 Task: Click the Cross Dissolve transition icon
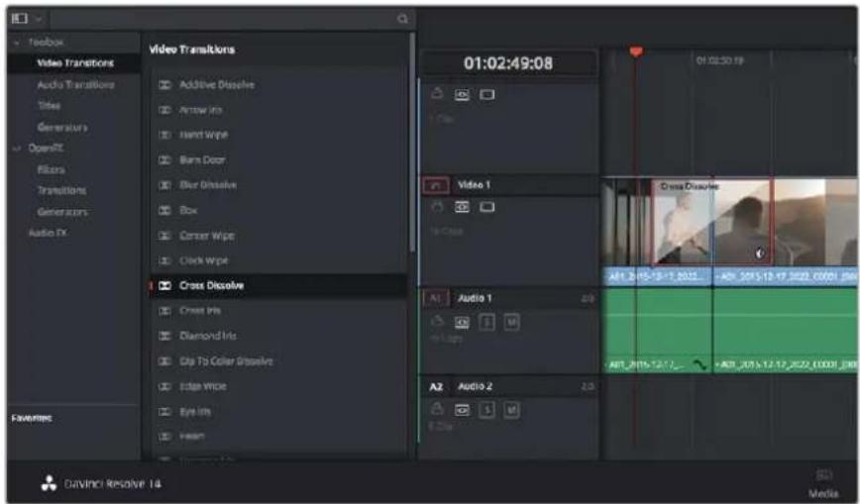coord(164,286)
